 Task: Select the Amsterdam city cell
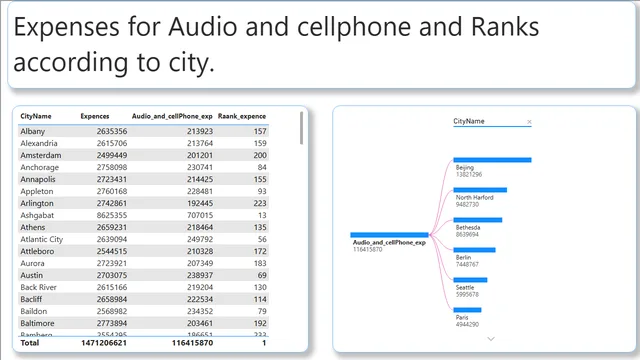click(41, 156)
